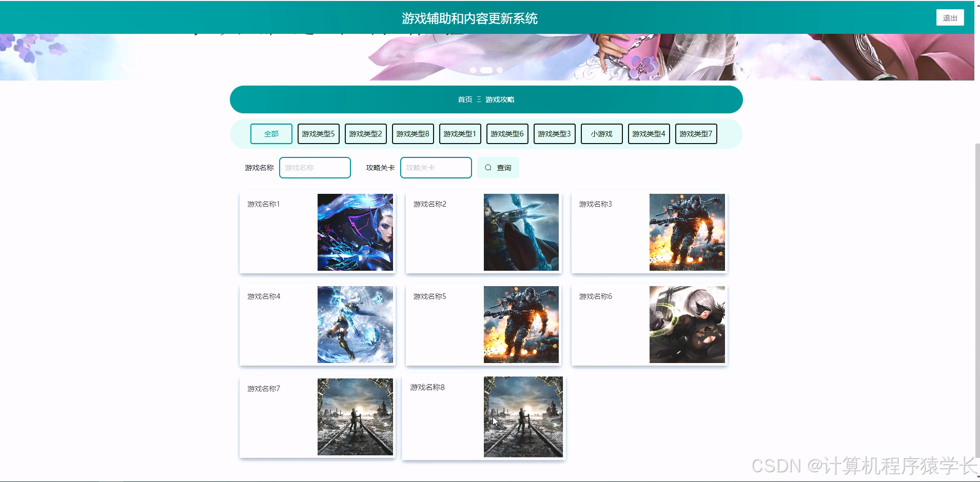Click the banner image under the header
Image resolution: width=980 pixels, height=482 pixels.
click(487, 57)
